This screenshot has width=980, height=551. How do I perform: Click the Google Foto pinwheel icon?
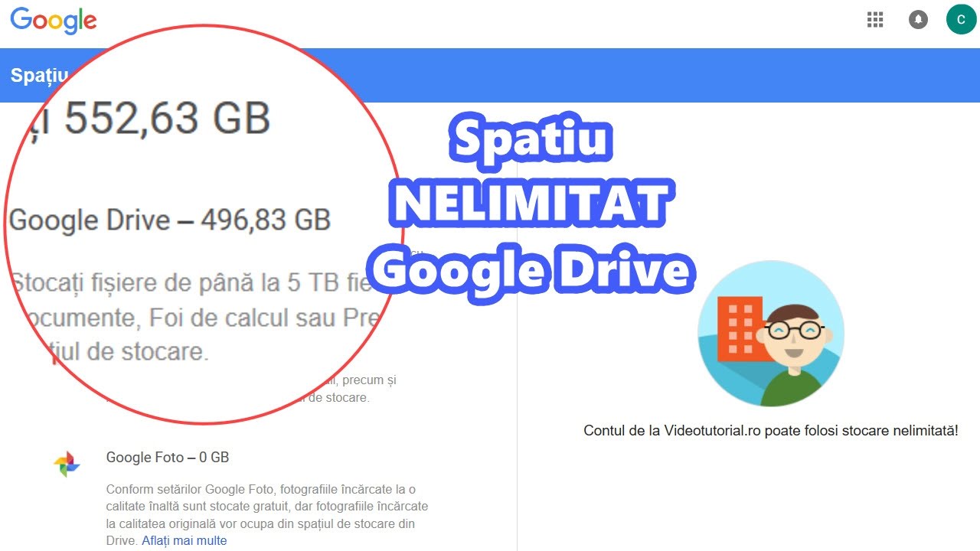click(67, 464)
